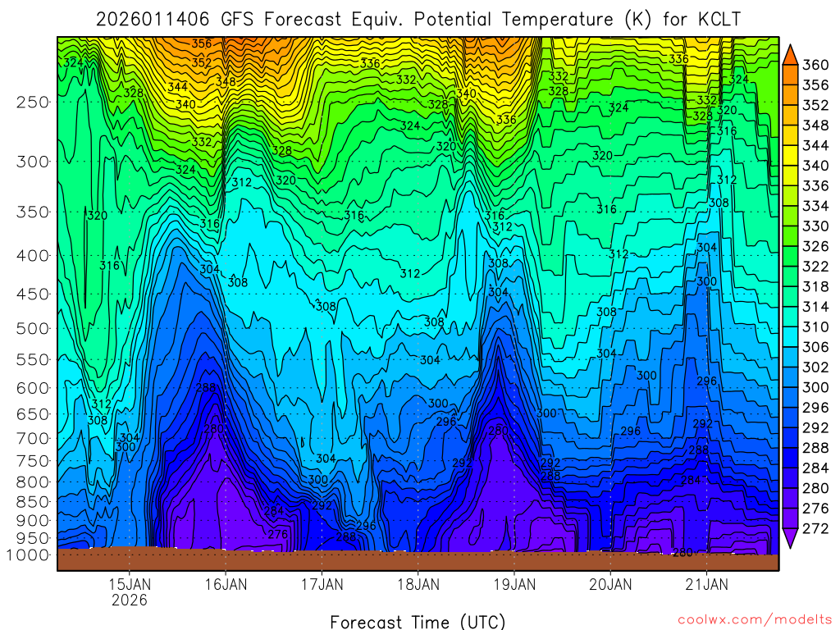This screenshot has height=630, width=840.
Task: Select the 250 pressure level label
Action: 33,102
